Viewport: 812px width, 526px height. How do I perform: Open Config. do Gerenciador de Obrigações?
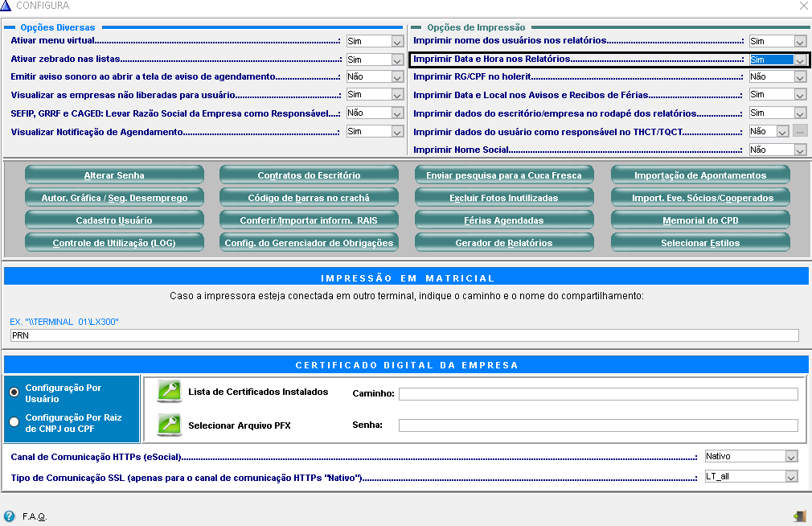pos(310,243)
